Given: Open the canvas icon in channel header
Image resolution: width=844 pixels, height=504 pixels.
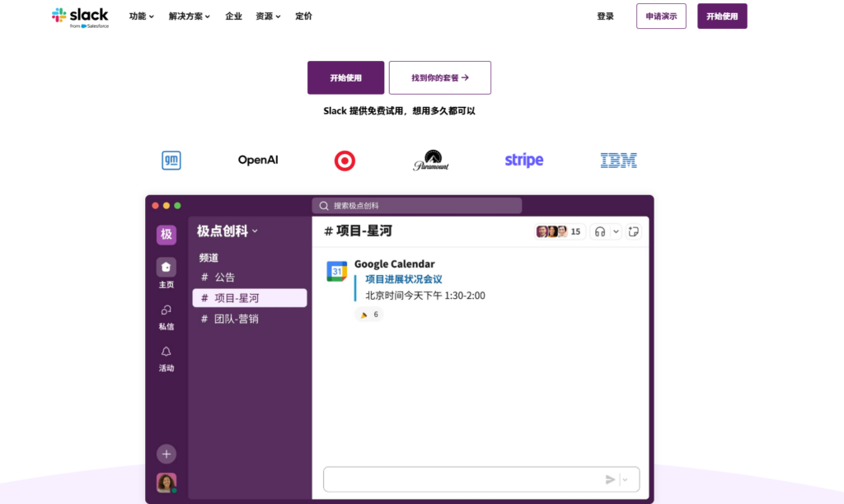Looking at the screenshot, I should tap(634, 231).
